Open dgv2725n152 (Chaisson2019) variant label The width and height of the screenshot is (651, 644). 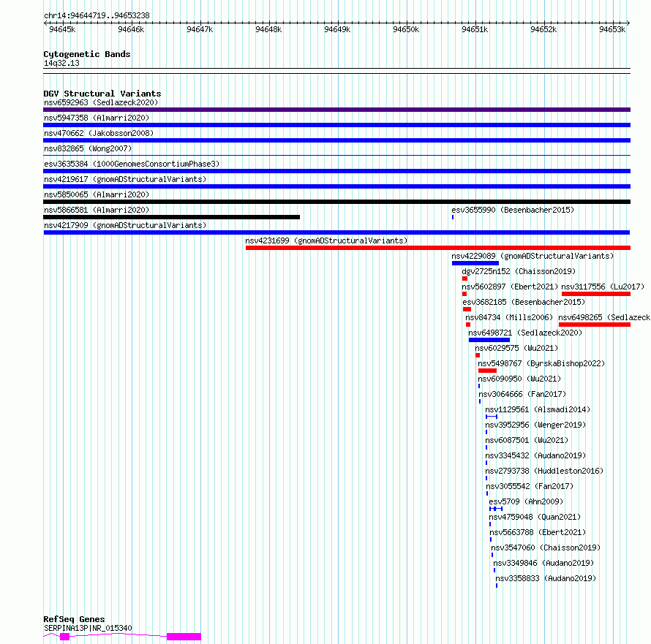tap(519, 271)
